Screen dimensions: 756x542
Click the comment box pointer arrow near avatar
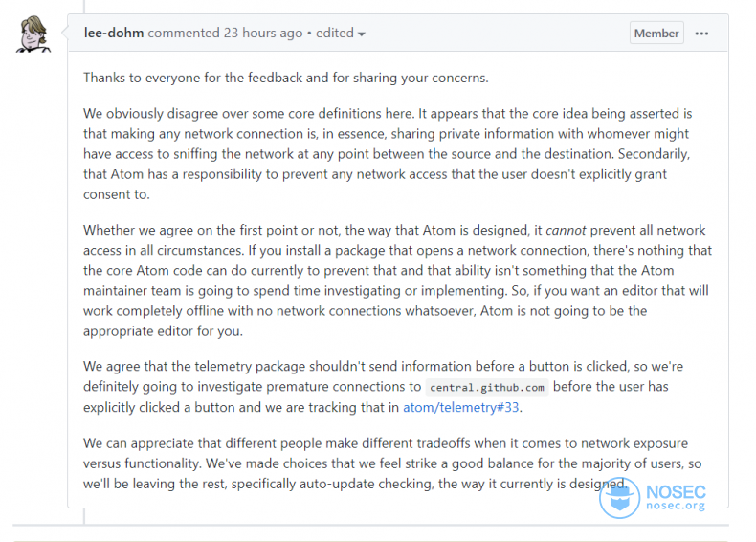point(65,33)
